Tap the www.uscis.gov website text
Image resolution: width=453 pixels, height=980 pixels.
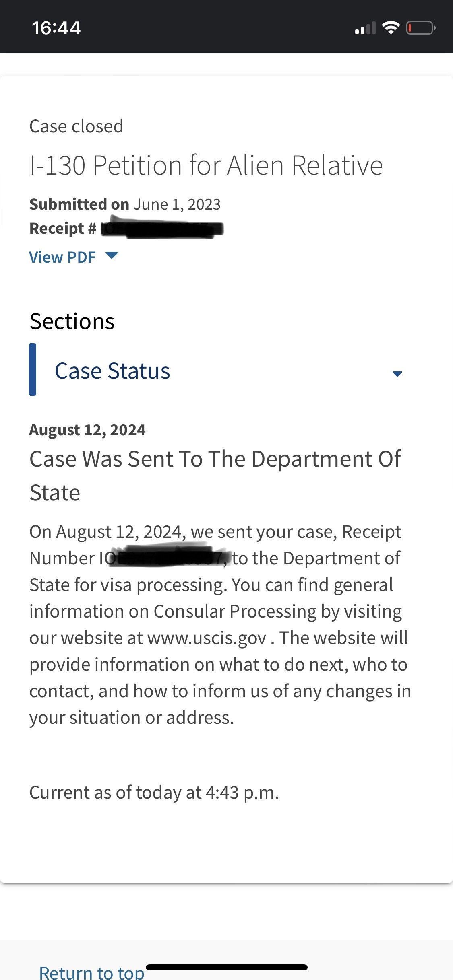coord(207,638)
